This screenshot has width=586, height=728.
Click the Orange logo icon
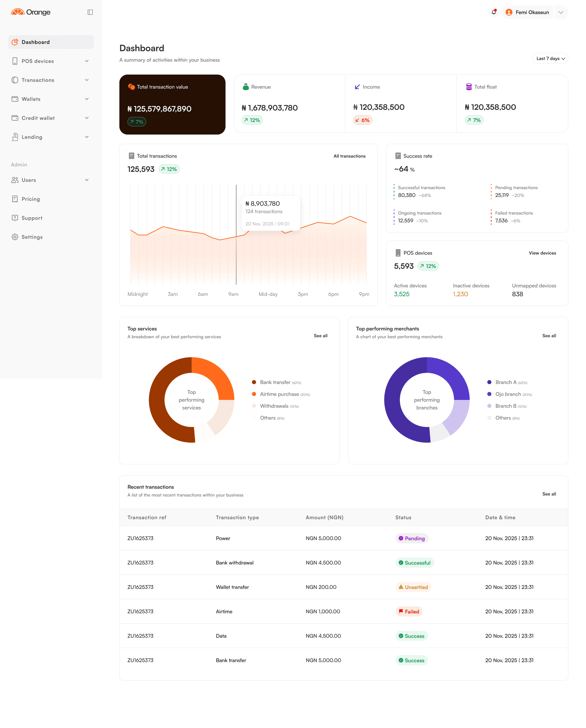pos(18,12)
